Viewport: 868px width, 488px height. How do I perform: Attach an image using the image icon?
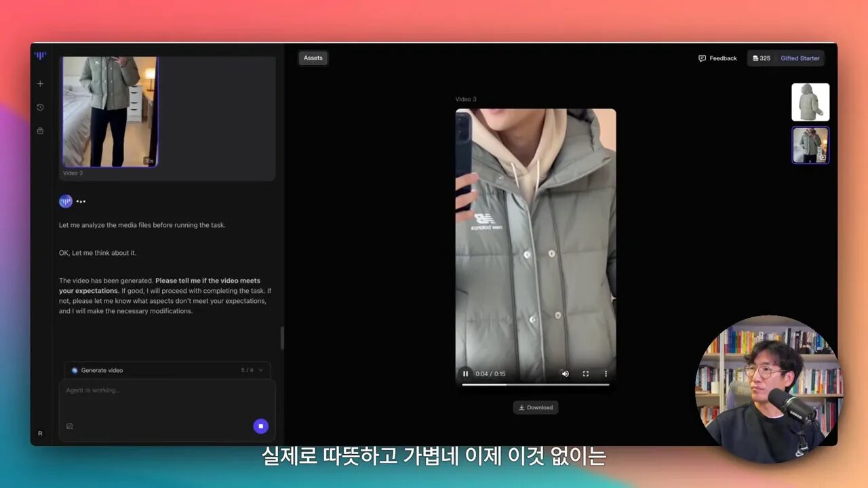click(x=69, y=426)
